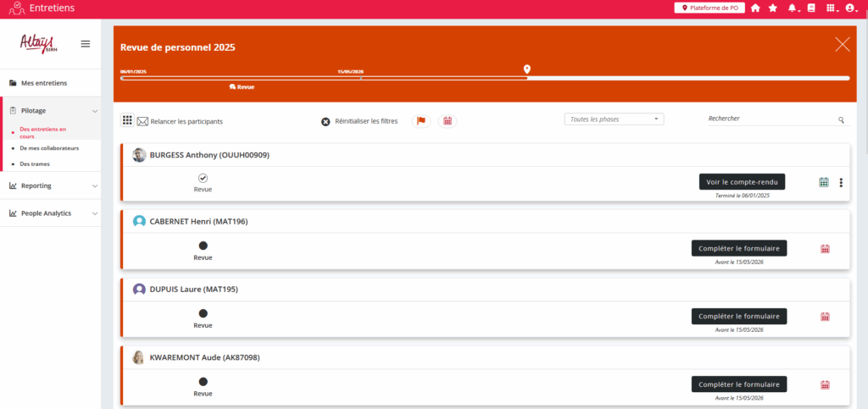Click the location marker on the timeline

pyautogui.click(x=527, y=69)
